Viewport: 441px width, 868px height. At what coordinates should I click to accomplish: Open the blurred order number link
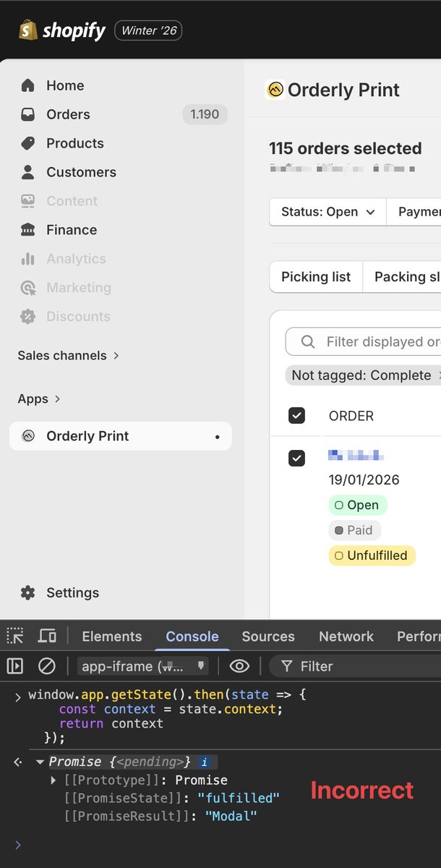tap(356, 456)
